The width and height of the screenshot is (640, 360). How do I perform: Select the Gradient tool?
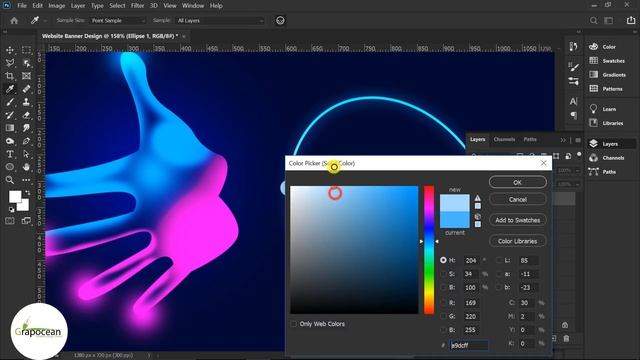tap(10, 128)
